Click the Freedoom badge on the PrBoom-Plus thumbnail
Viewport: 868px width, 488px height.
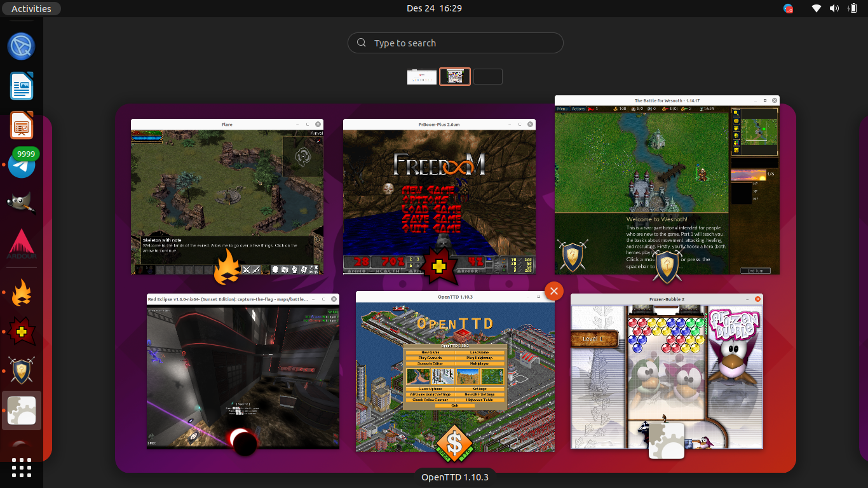tap(439, 266)
